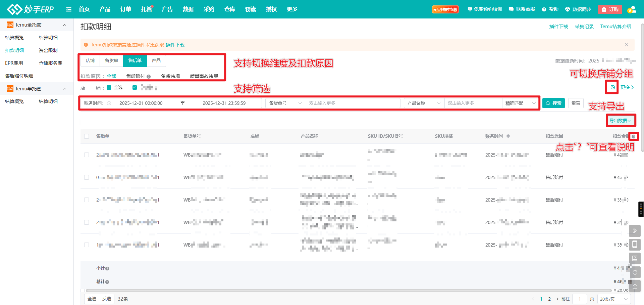Click the refresh floating icon
The image size is (644, 305).
point(635,272)
